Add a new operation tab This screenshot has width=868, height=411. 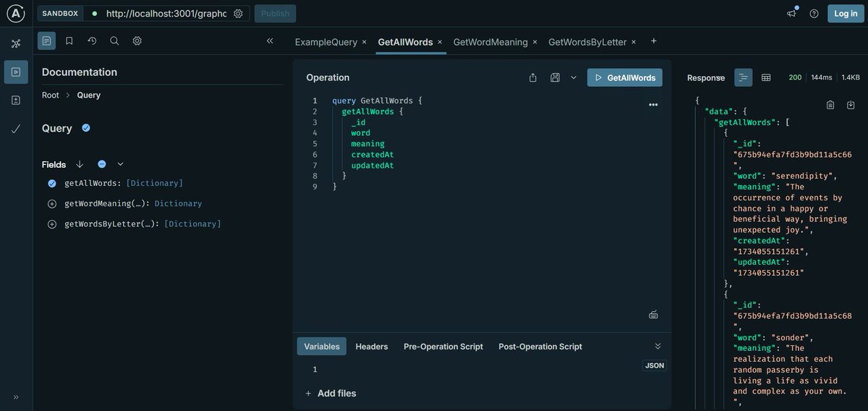click(x=654, y=41)
